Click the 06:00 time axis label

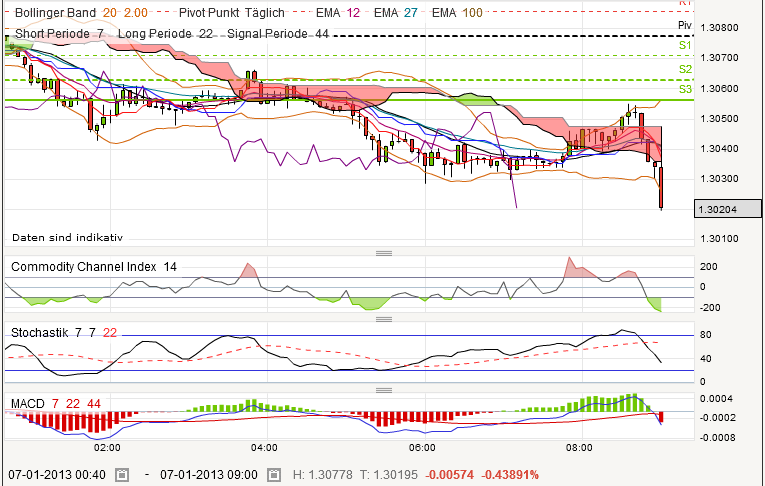pos(422,447)
